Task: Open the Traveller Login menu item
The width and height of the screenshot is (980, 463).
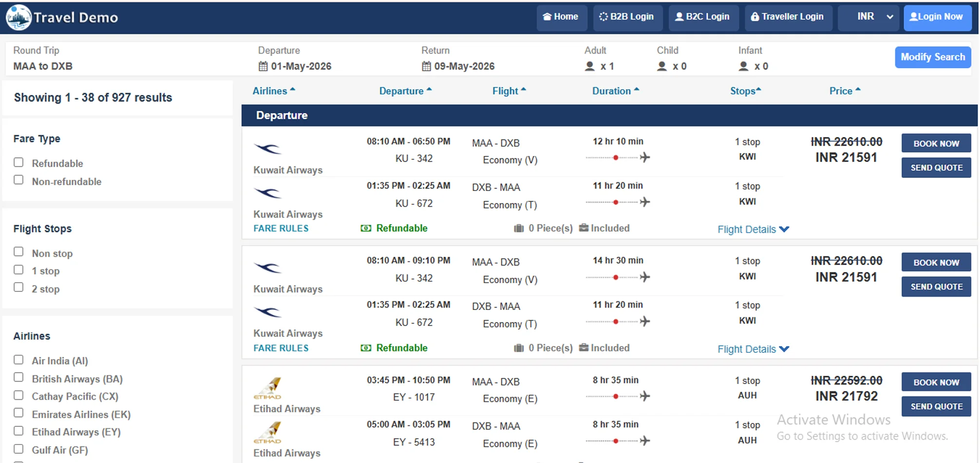Action: (x=788, y=17)
